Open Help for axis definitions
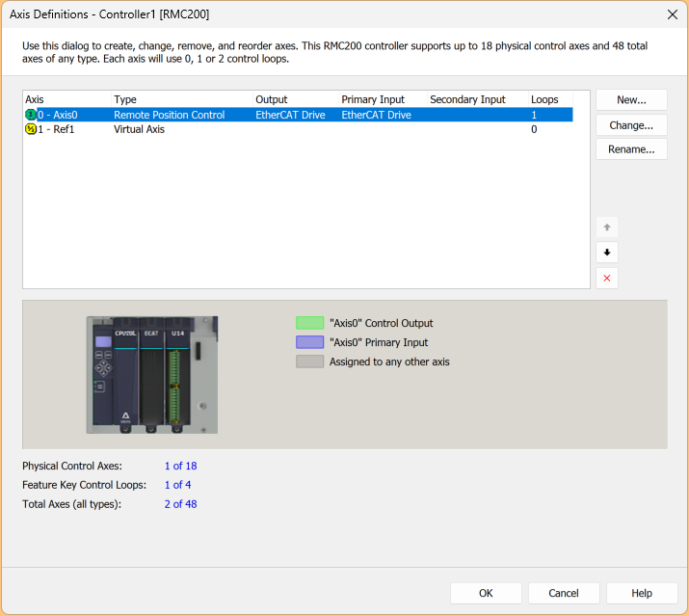 click(x=642, y=593)
